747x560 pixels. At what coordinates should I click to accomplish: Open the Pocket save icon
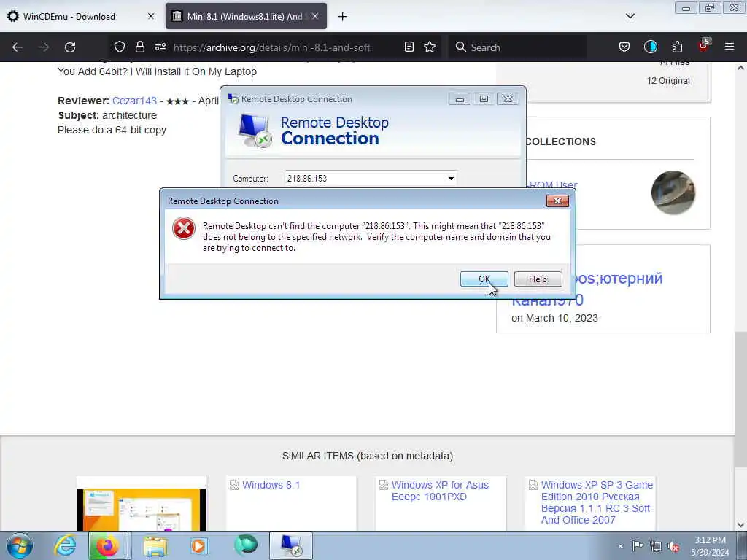coord(624,47)
